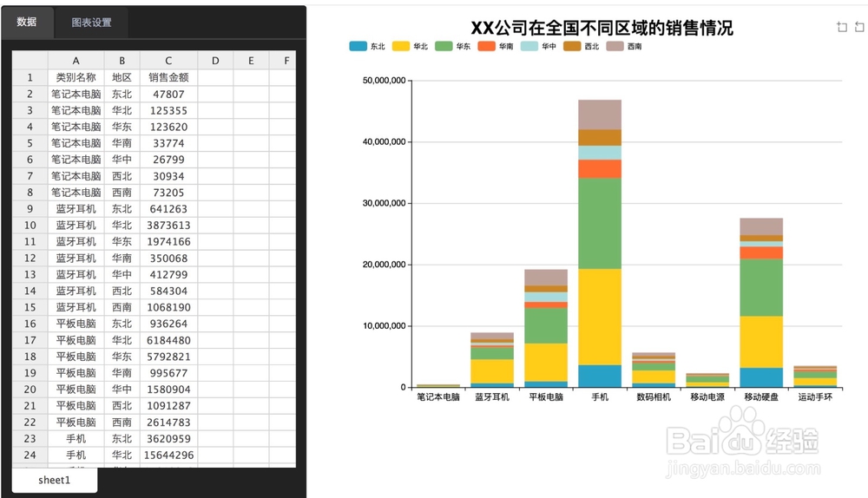
Task: Click the 数码相机 axis label
Action: click(654, 397)
